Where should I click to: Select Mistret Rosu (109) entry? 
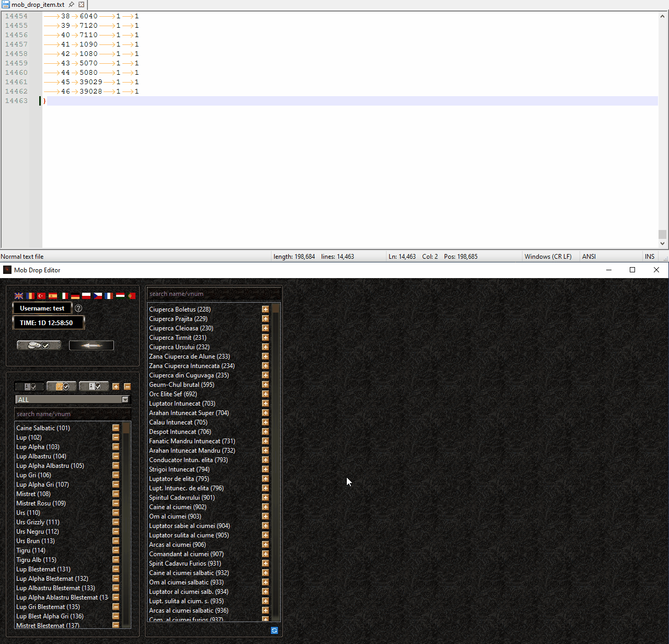(x=41, y=503)
